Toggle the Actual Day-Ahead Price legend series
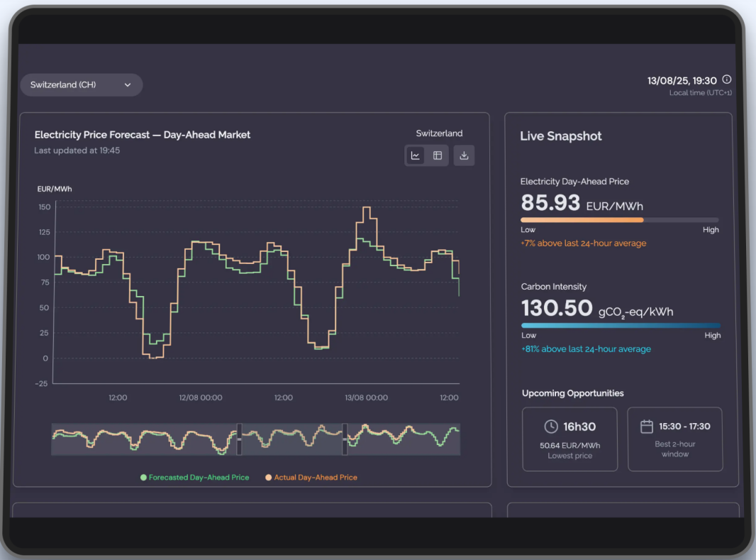756x560 pixels. pyautogui.click(x=311, y=478)
